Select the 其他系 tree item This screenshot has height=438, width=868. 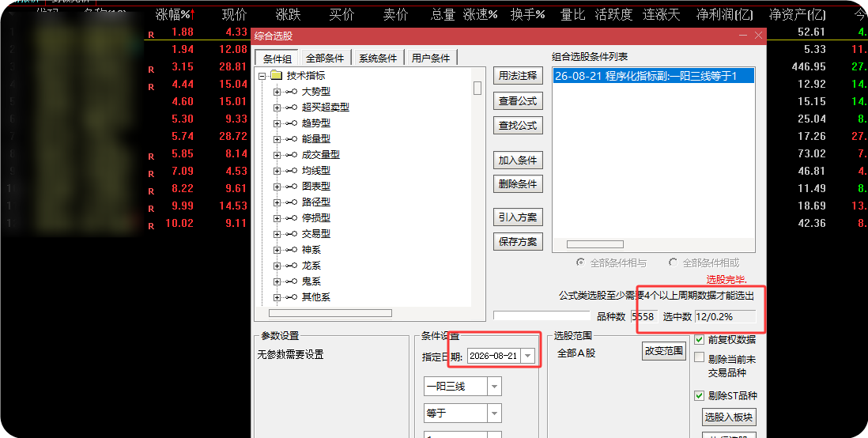pyautogui.click(x=316, y=297)
